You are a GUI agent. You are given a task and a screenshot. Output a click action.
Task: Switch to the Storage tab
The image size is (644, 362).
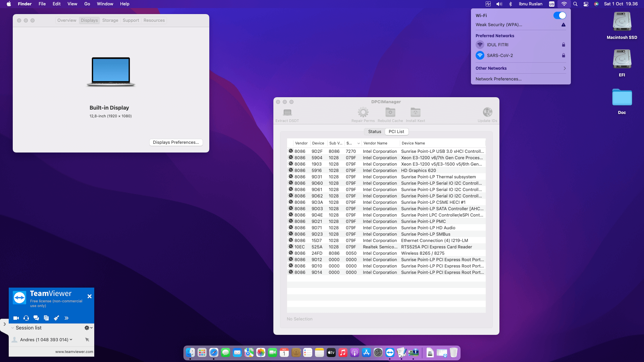[110, 20]
